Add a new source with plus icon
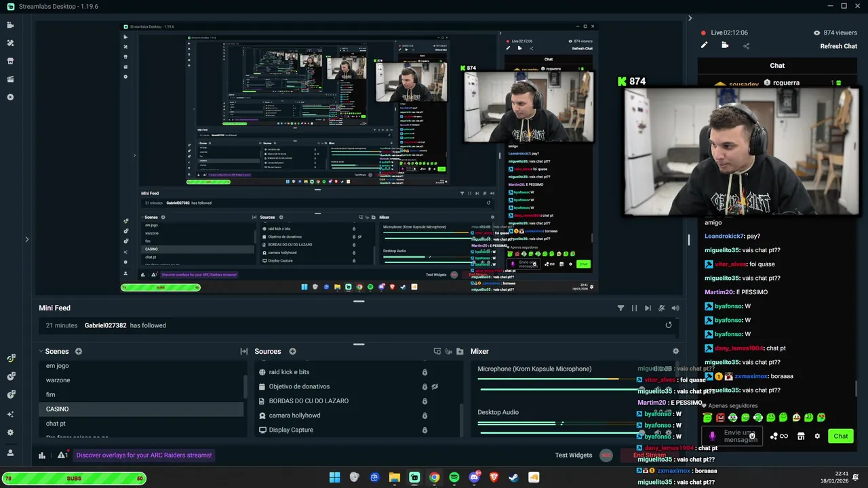Viewport: 868px width, 488px height. [x=293, y=351]
